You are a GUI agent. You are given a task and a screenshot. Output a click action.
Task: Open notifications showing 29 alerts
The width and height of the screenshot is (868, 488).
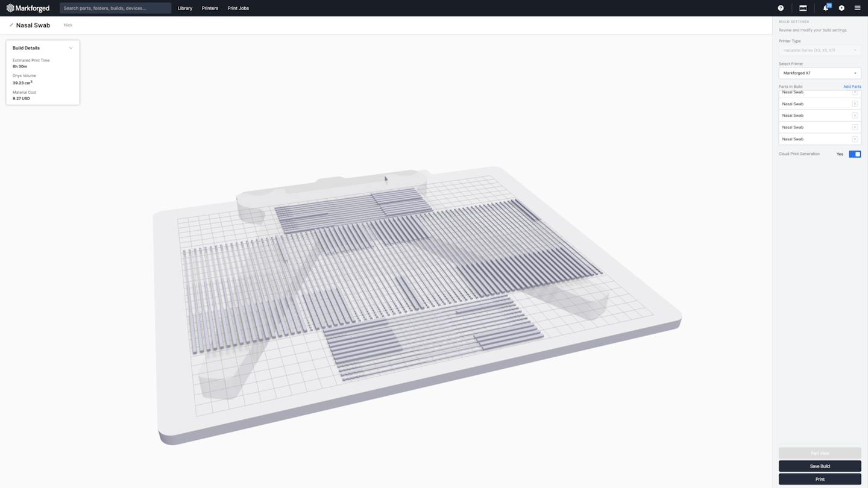tap(825, 8)
